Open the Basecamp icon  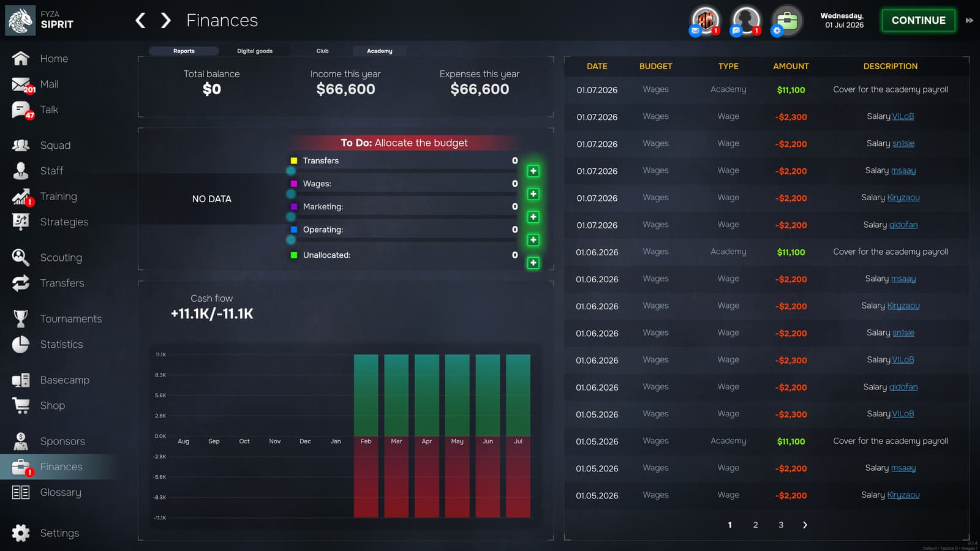point(21,380)
